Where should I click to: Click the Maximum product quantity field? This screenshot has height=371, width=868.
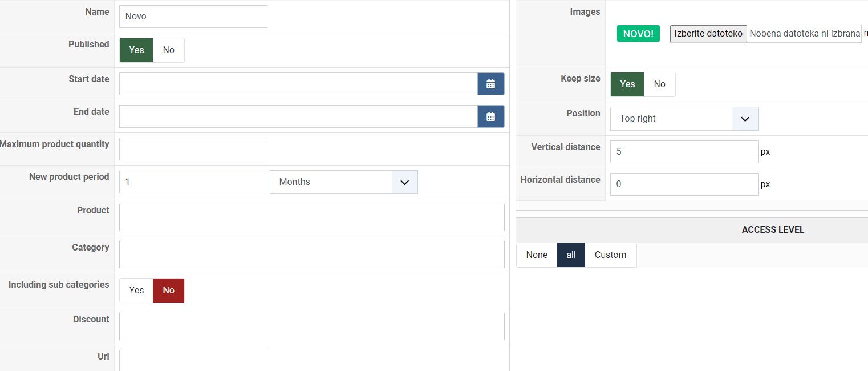pyautogui.click(x=193, y=149)
